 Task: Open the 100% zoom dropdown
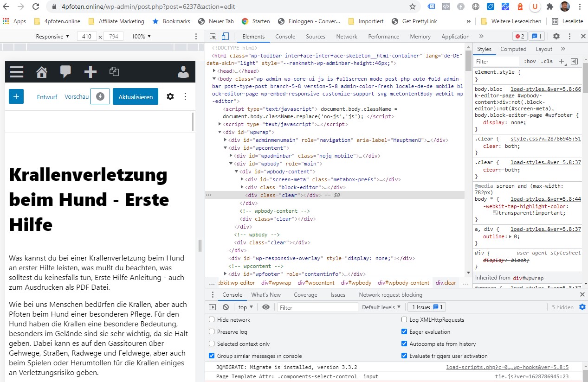coord(141,36)
